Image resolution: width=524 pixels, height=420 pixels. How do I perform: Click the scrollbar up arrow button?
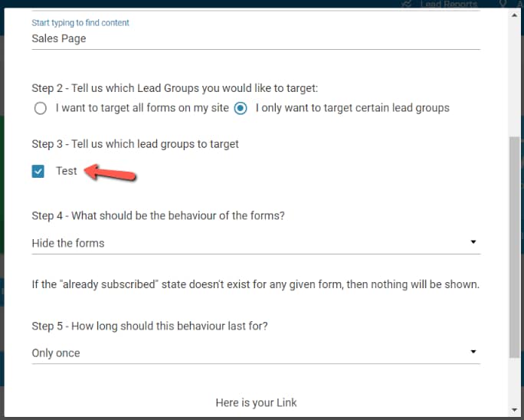click(514, 15)
